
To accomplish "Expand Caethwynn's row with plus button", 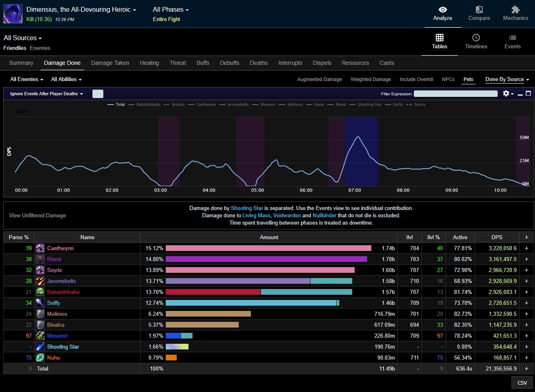I will [526, 248].
